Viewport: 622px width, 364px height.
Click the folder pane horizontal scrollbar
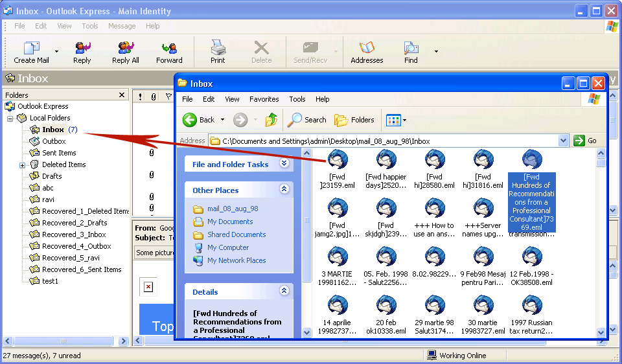pos(63,341)
